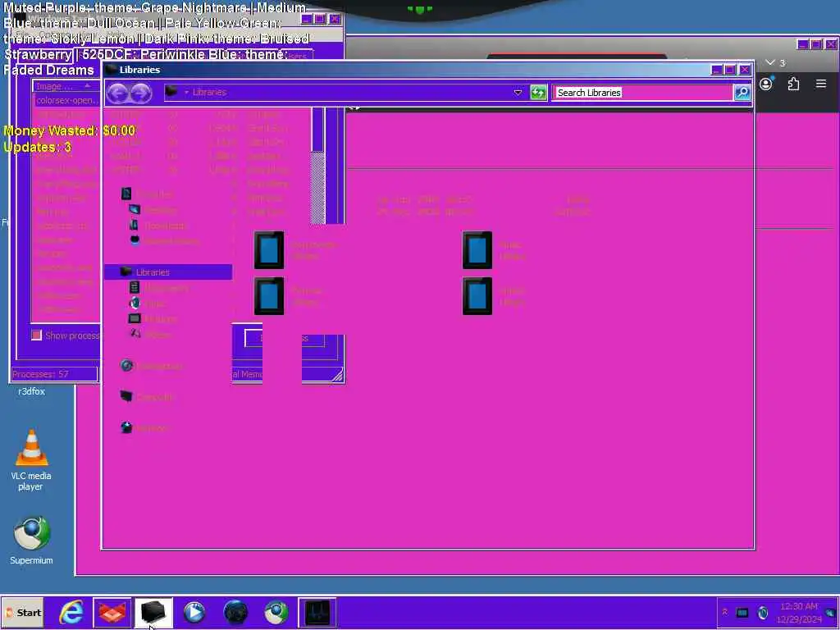Open the taskbar clock and date

(799, 612)
